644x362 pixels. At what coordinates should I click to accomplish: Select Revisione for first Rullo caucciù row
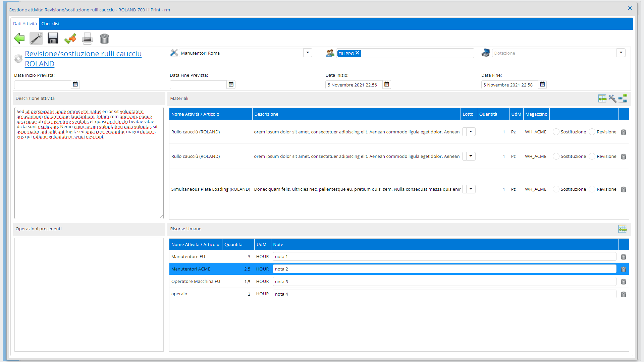[592, 132]
